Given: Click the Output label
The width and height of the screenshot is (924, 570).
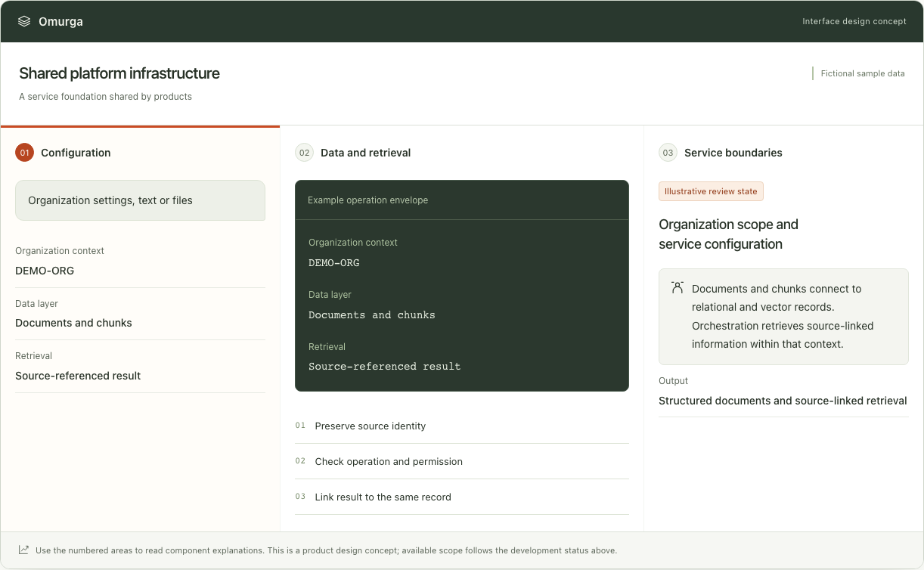Looking at the screenshot, I should [673, 381].
